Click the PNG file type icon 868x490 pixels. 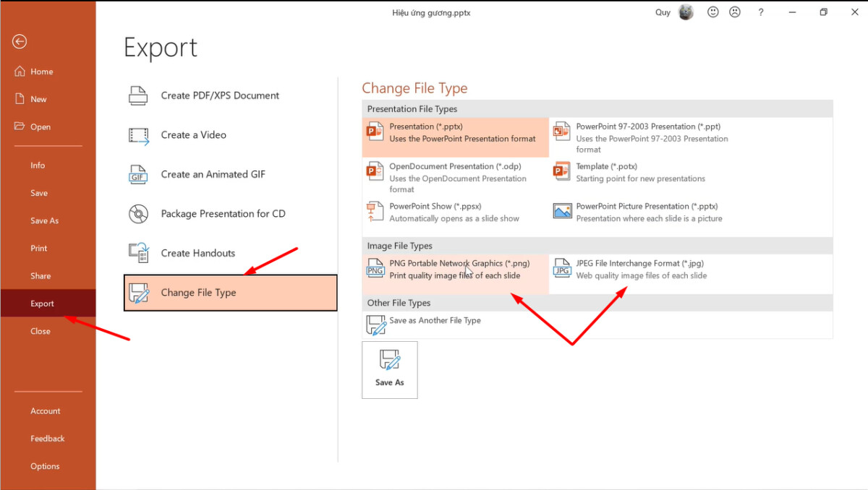tap(375, 269)
